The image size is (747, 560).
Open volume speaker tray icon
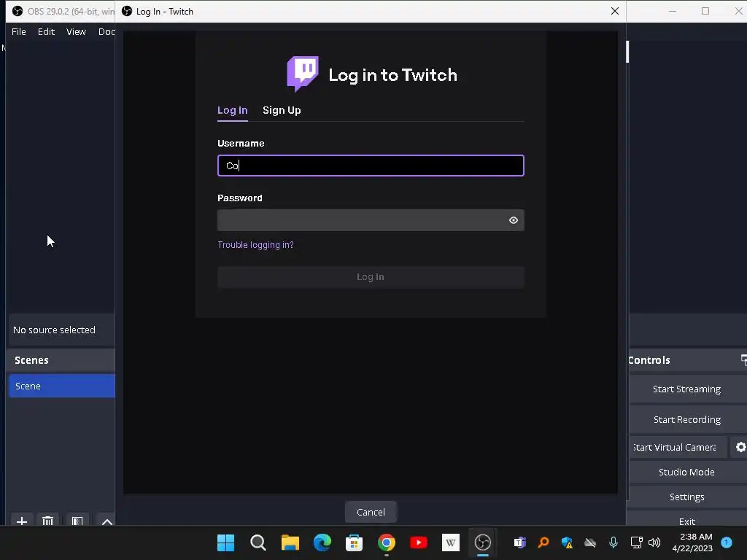(x=654, y=542)
